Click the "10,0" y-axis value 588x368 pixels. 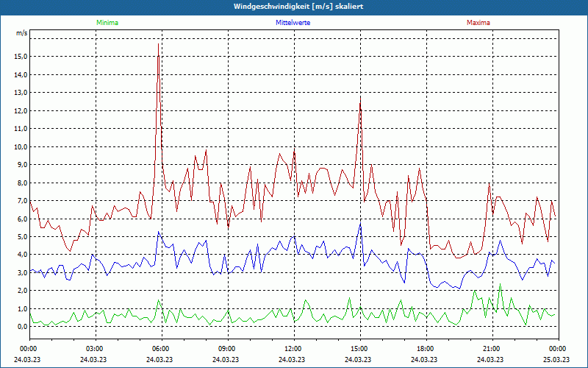(21, 146)
